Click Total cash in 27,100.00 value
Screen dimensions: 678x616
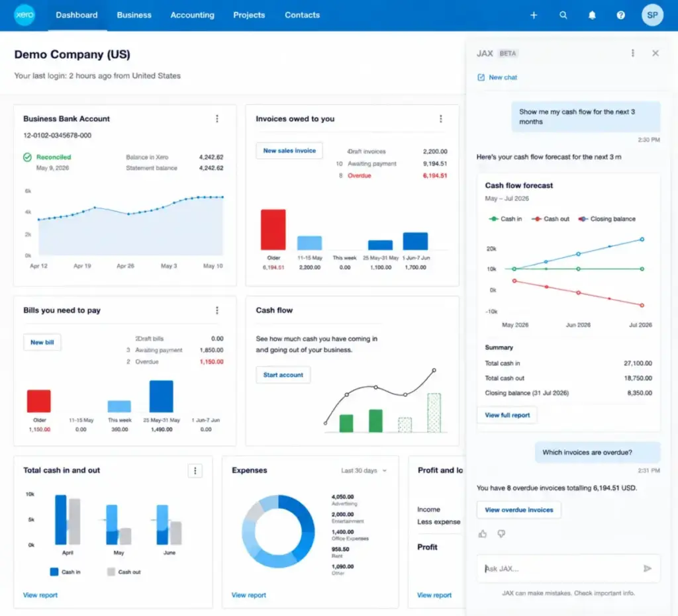point(638,363)
